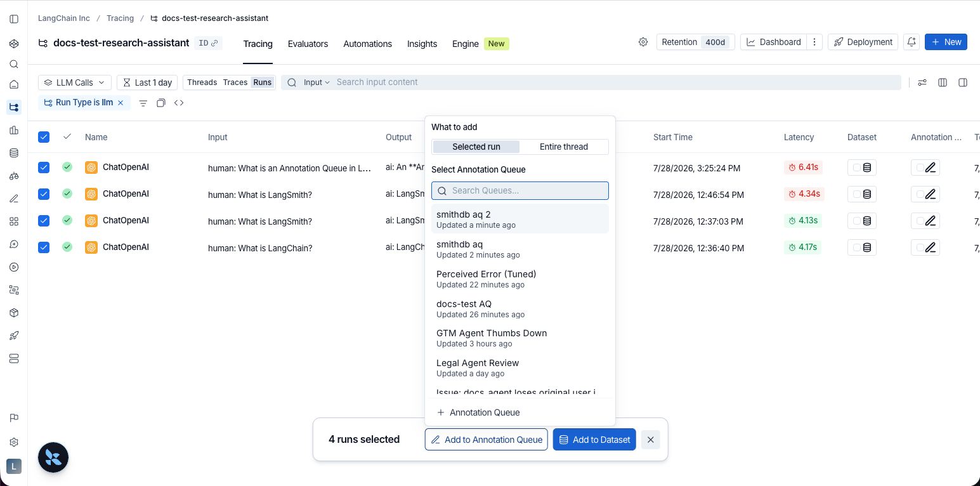Click the blue 'Add to Dataset' button
Image resolution: width=980 pixels, height=486 pixels.
coord(594,440)
